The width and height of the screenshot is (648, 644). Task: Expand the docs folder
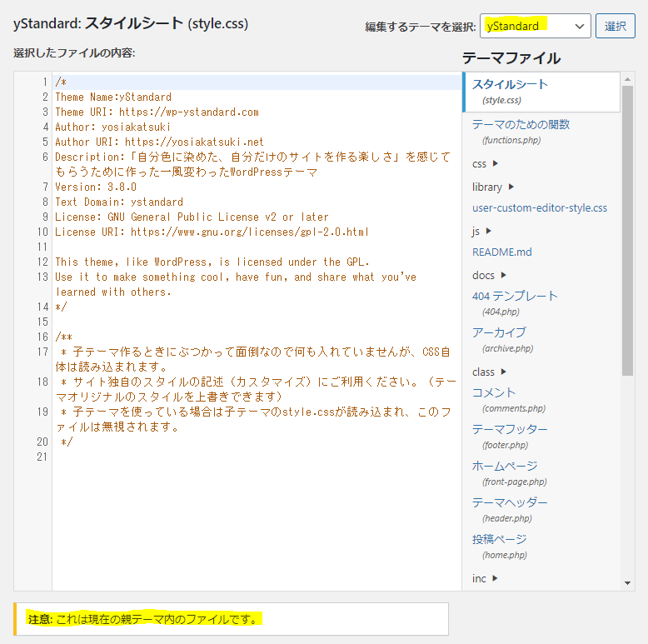pyautogui.click(x=489, y=275)
